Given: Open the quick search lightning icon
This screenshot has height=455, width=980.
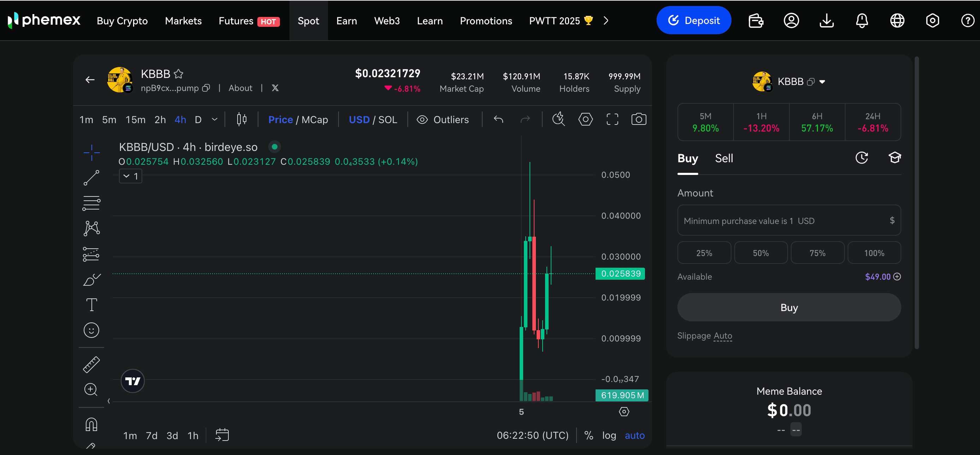Looking at the screenshot, I should [x=558, y=119].
